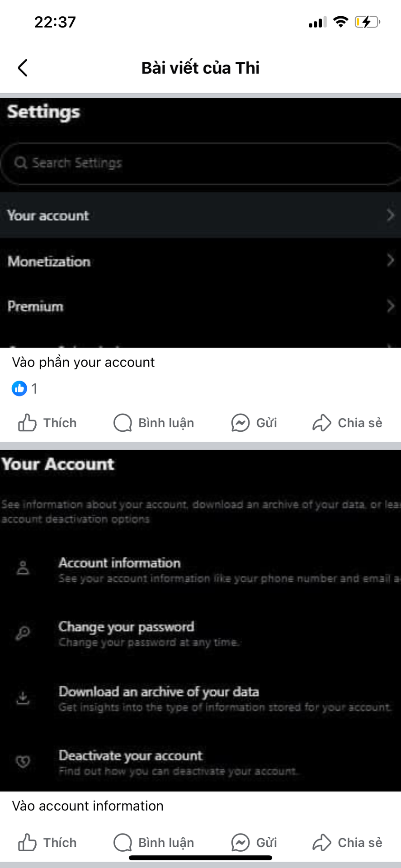The height and width of the screenshot is (868, 401).
Task: Expand the Monetization chevron
Action: coord(390,260)
